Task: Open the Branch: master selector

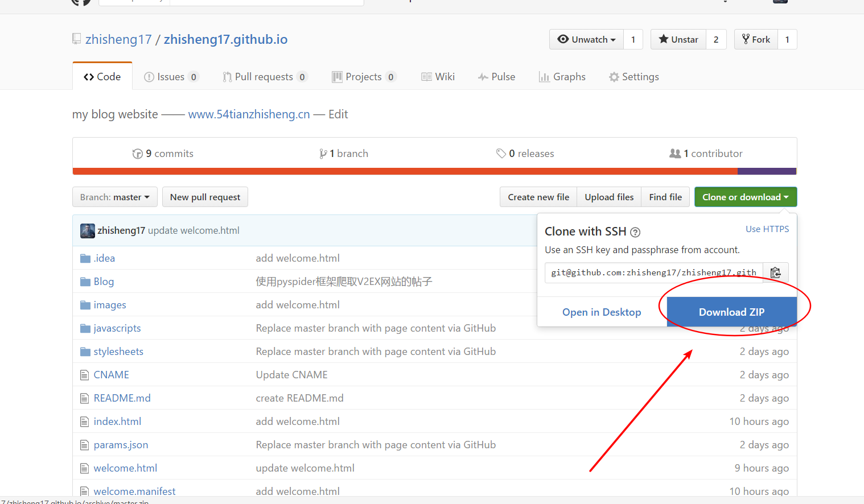Action: 115,197
